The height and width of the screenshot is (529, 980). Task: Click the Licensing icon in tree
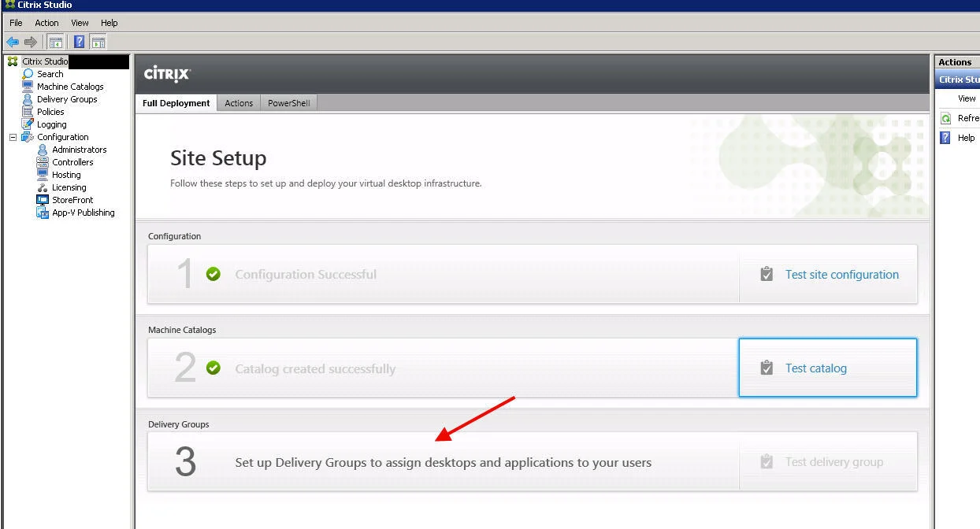[43, 187]
